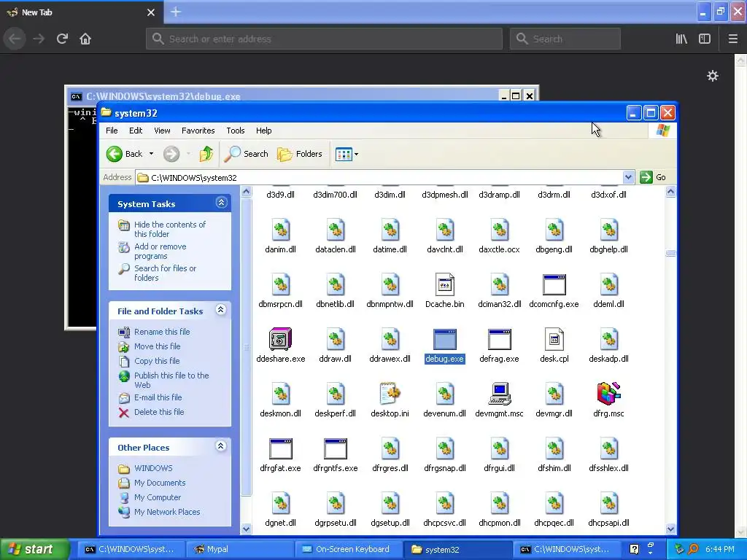Select the ddraw.dll file icon
Viewport: 747px width, 560px height.
click(335, 339)
